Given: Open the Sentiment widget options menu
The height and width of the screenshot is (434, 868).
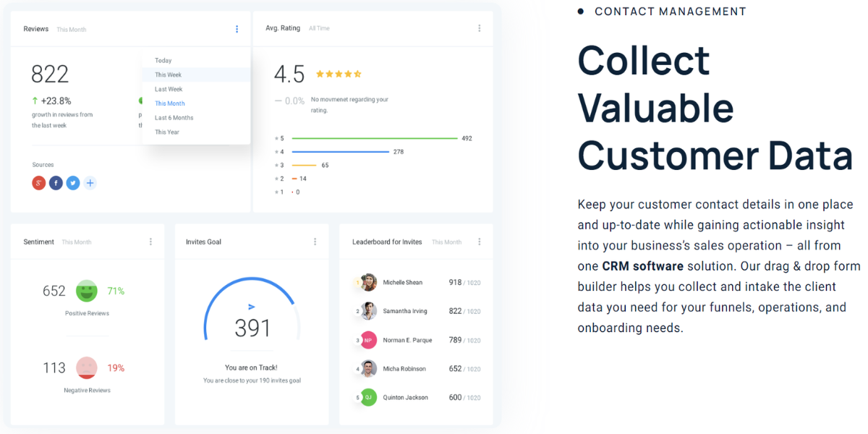Looking at the screenshot, I should 150,241.
